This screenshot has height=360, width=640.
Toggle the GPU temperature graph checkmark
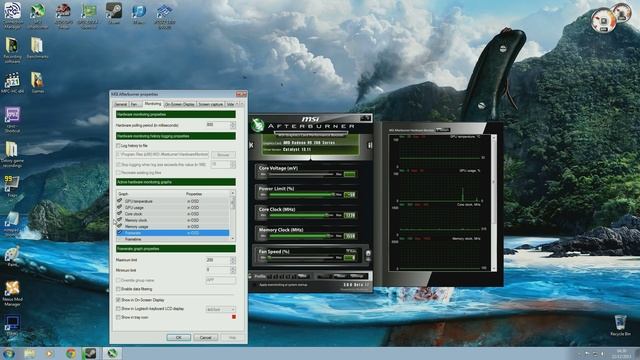[120, 201]
